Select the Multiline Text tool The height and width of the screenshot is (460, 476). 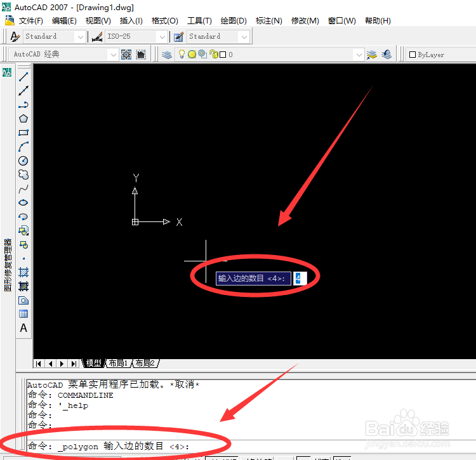[23, 328]
